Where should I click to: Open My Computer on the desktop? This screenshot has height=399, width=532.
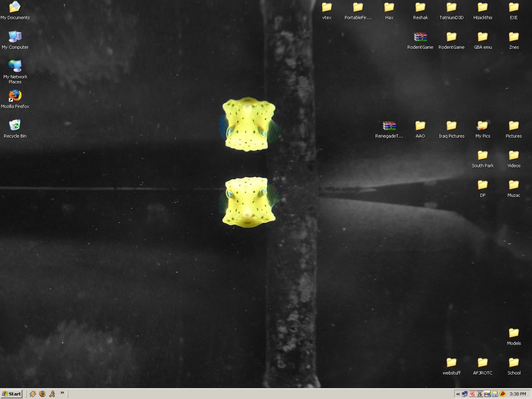[15, 37]
